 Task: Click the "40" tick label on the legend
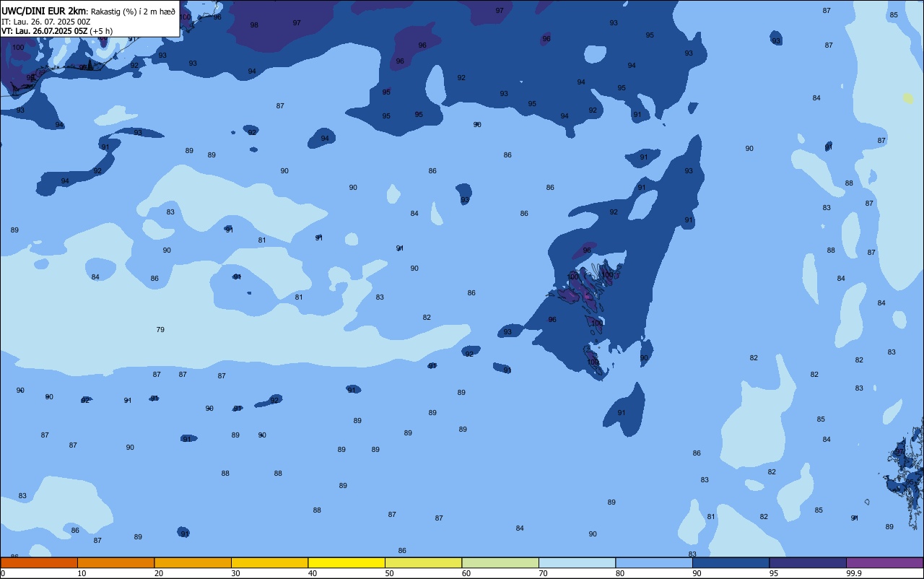point(312,573)
